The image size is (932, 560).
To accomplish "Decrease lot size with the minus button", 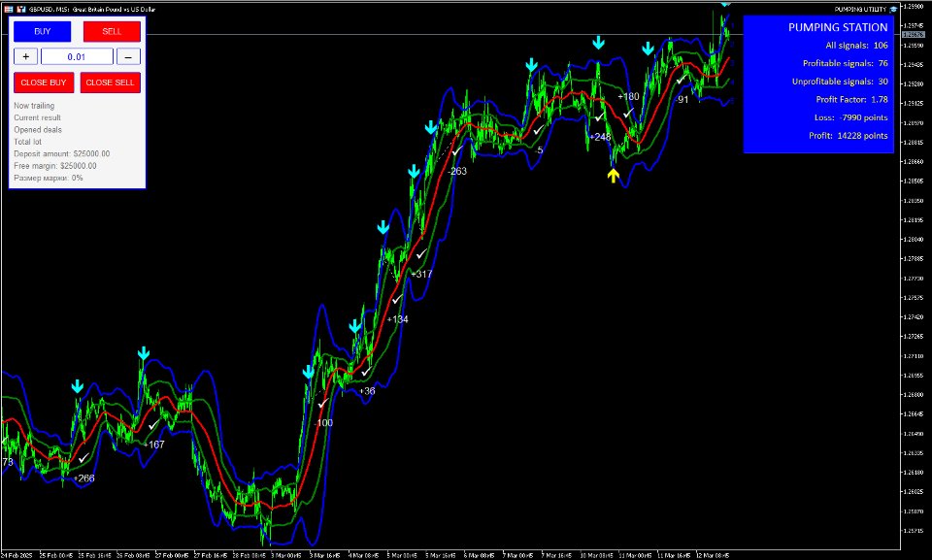I will [x=128, y=57].
